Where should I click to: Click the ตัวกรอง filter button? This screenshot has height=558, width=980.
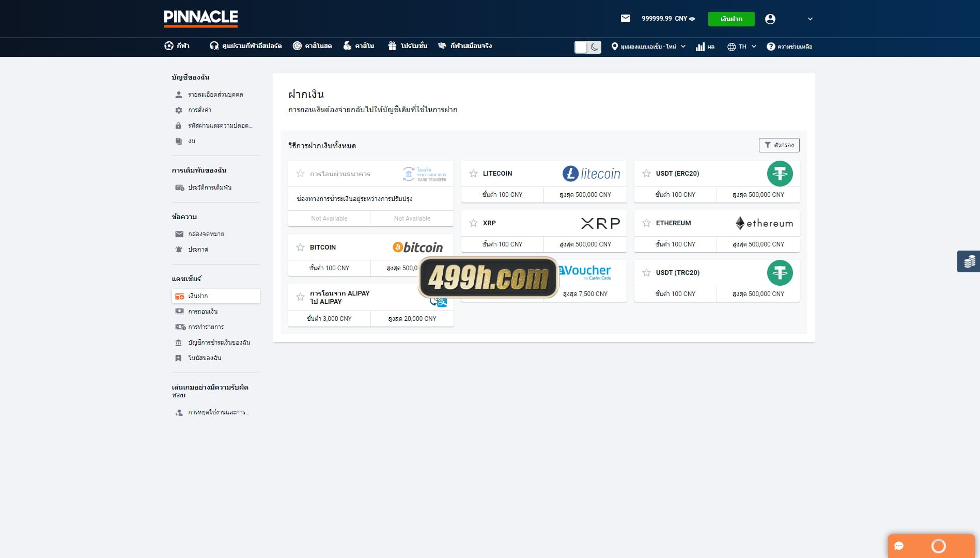click(779, 145)
